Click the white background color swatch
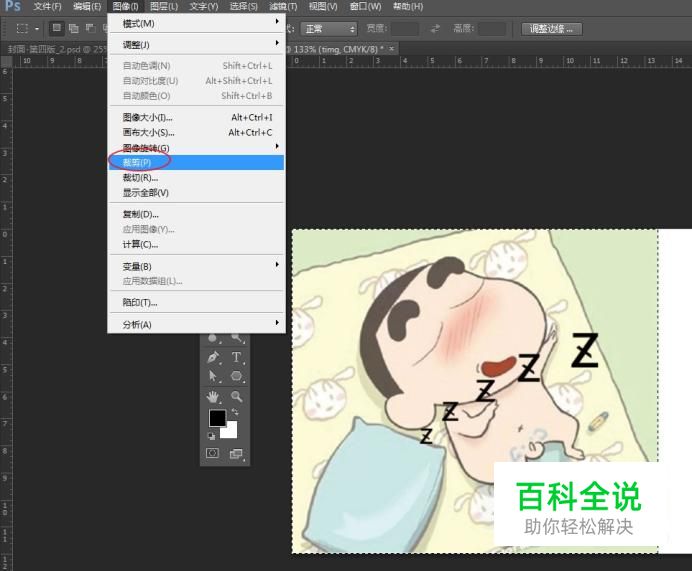692x571 pixels. (230, 431)
